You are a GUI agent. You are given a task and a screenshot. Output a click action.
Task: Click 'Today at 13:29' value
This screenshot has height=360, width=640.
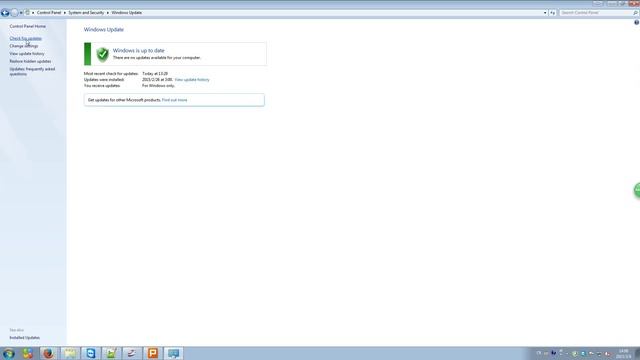point(155,74)
